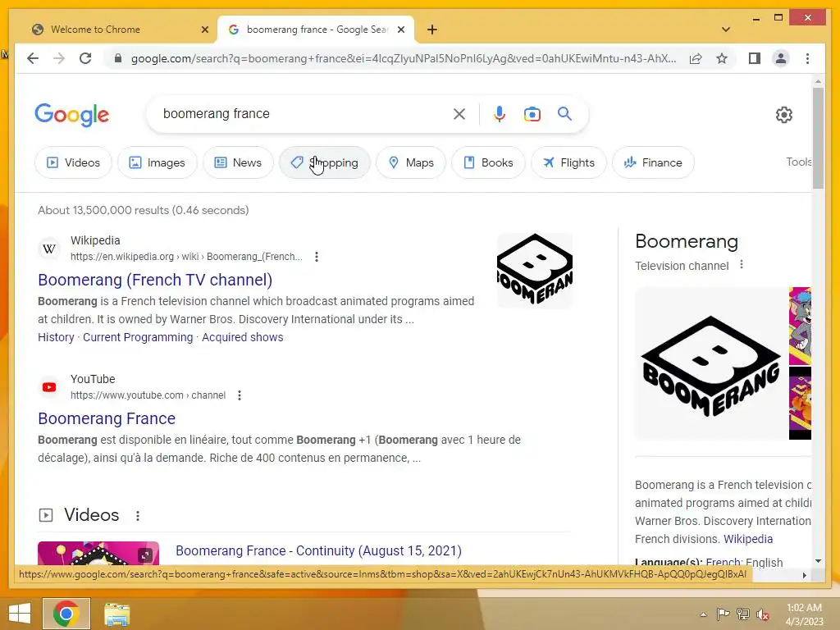The image size is (840, 630).
Task: Go back using the browser back arrow
Action: [x=33, y=58]
